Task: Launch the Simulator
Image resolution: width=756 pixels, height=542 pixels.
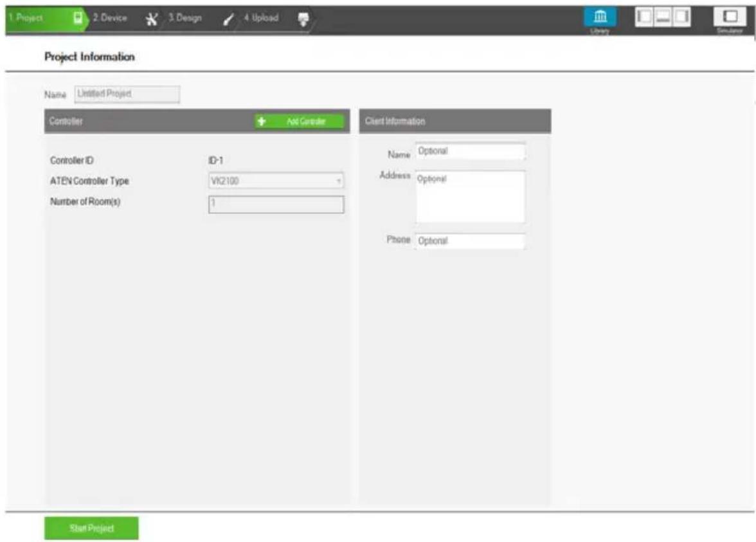Action: coord(730,20)
